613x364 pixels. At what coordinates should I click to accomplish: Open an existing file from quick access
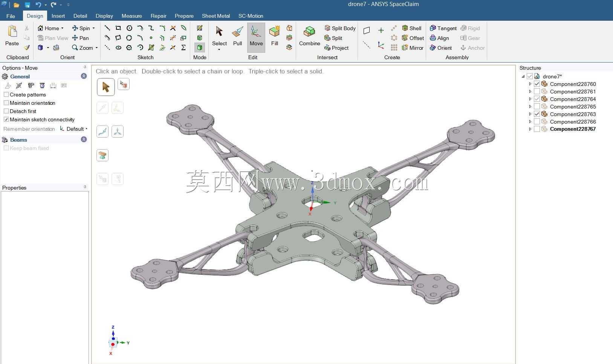point(16,5)
